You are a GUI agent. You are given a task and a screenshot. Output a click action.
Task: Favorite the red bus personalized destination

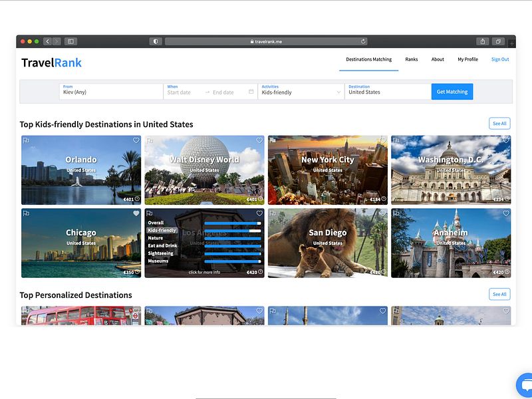point(136,311)
